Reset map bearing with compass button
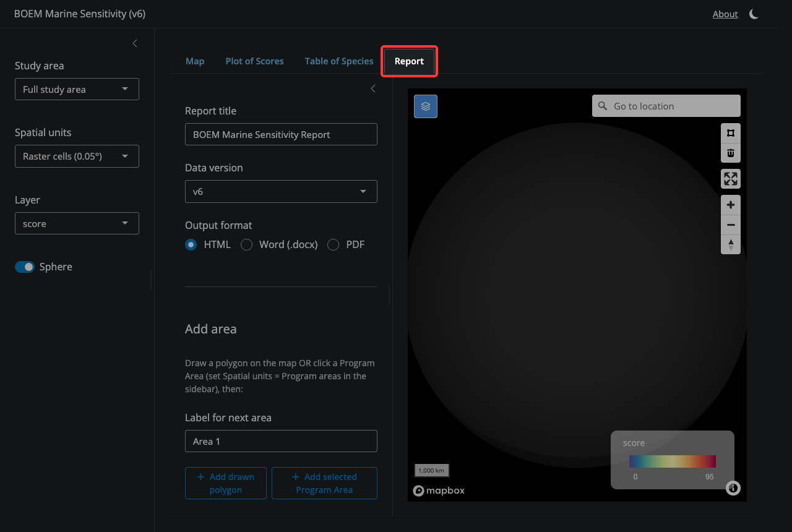This screenshot has height=532, width=792. (731, 244)
